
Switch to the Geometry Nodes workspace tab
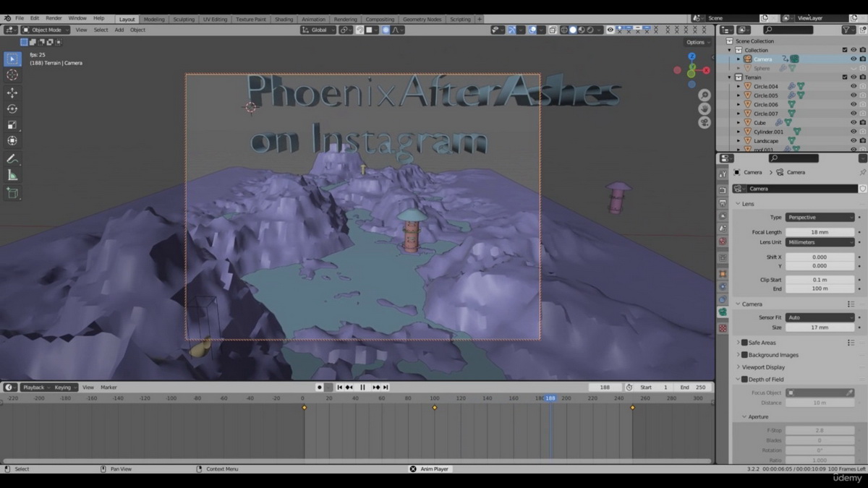click(x=424, y=20)
